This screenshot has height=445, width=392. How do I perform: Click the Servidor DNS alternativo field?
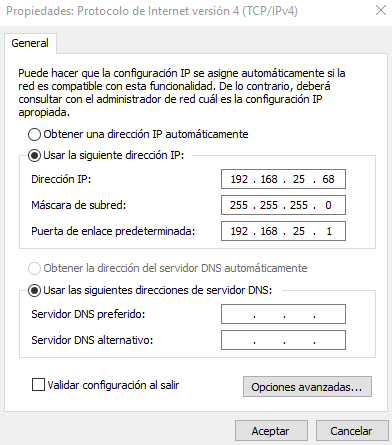pyautogui.click(x=283, y=340)
